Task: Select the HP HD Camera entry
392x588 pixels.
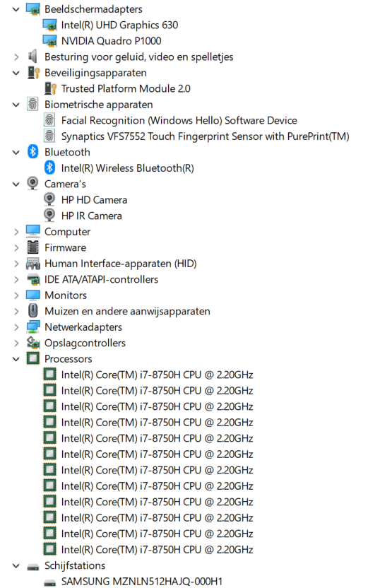Action: click(x=94, y=200)
